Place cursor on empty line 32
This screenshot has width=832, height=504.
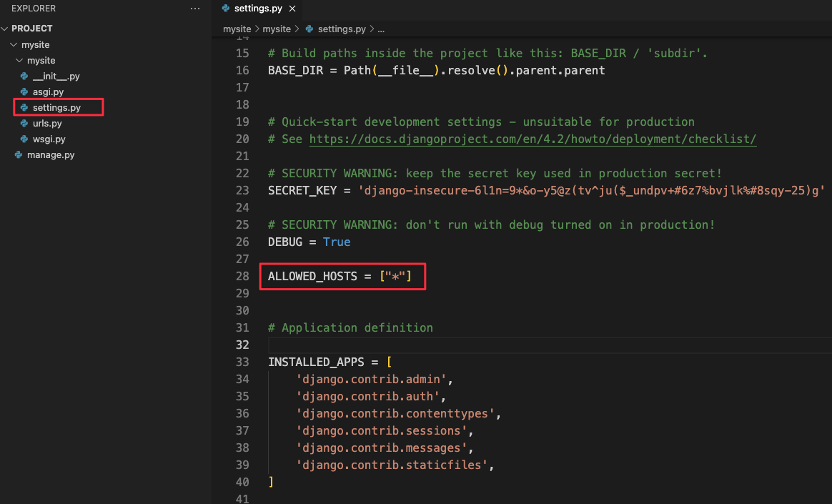click(x=550, y=345)
